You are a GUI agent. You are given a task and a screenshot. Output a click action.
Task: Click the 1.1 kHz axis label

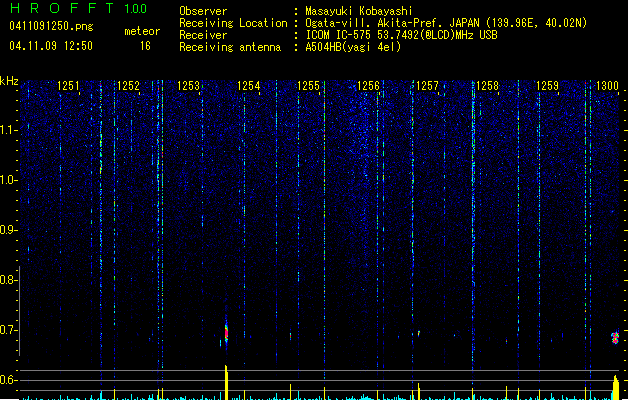point(9,130)
